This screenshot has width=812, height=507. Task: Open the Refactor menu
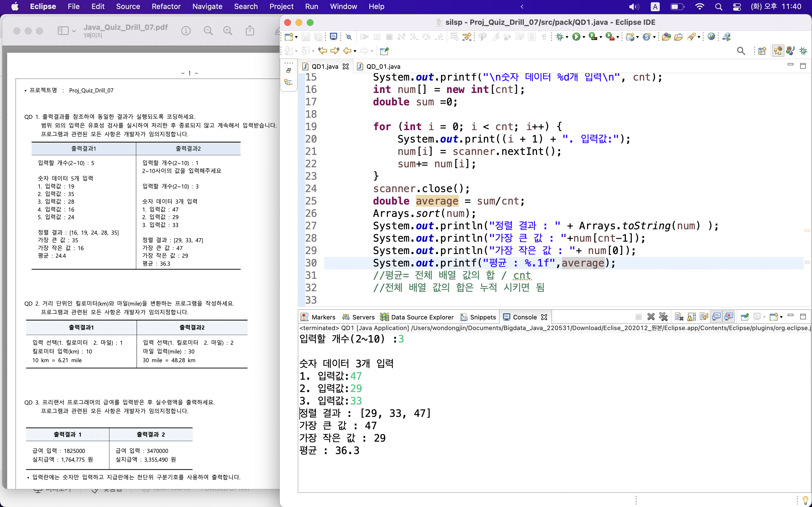click(x=166, y=6)
